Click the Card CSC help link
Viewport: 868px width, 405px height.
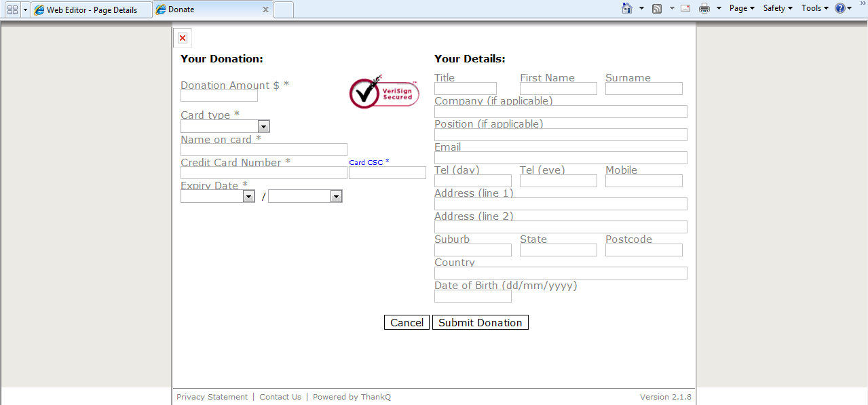coord(366,163)
